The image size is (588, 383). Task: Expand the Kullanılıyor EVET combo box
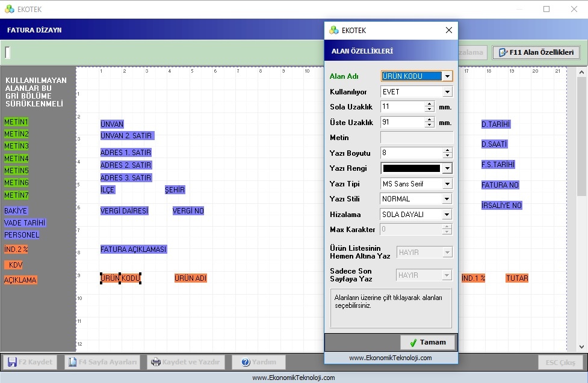point(447,92)
